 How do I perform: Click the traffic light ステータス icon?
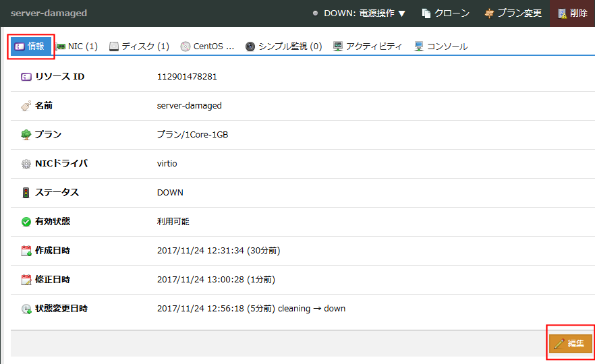pyautogui.click(x=26, y=193)
